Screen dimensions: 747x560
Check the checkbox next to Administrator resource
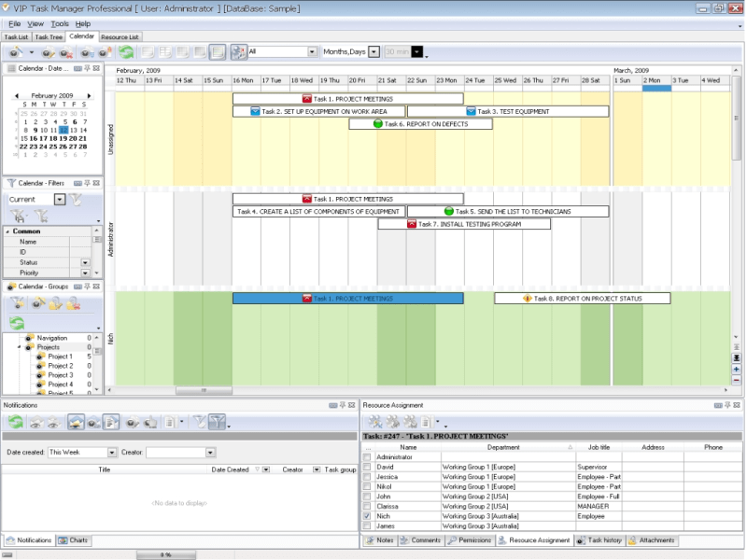pos(367,457)
